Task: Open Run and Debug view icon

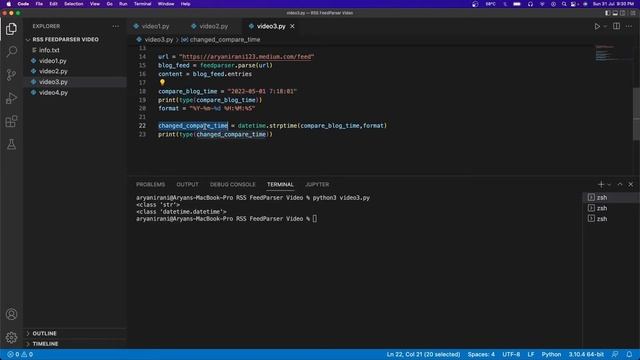Action: point(11,98)
